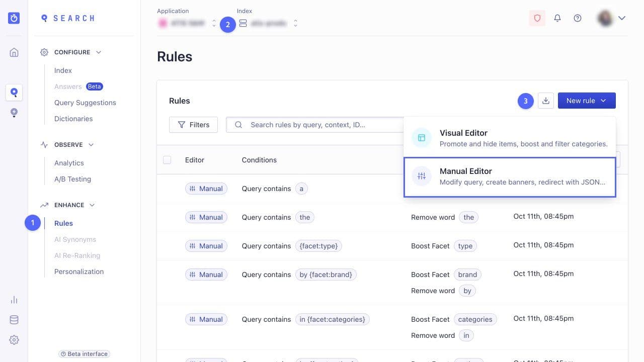Click the Manual Editor sliders icon
The image size is (644, 362).
pyautogui.click(x=422, y=176)
